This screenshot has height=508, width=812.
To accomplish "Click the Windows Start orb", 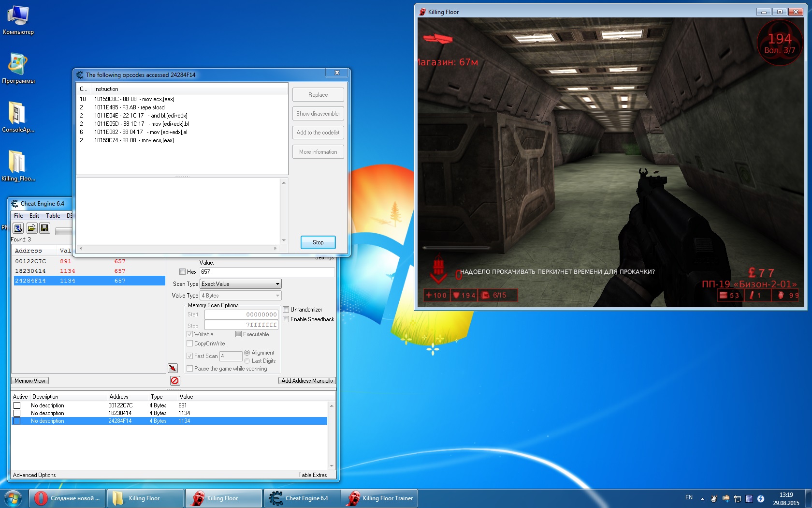I will click(x=13, y=498).
